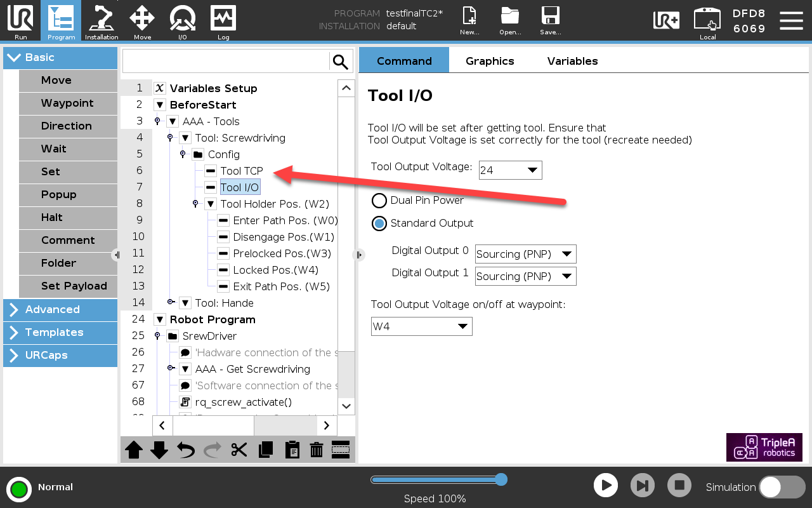Image resolution: width=812 pixels, height=508 pixels.
Task: Click the search magnifier icon
Action: (x=341, y=62)
